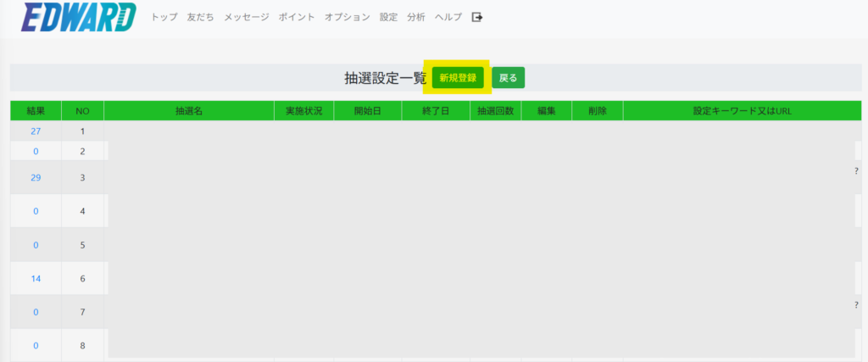Open the オプション menu
The width and height of the screenshot is (868, 362).
click(x=347, y=17)
